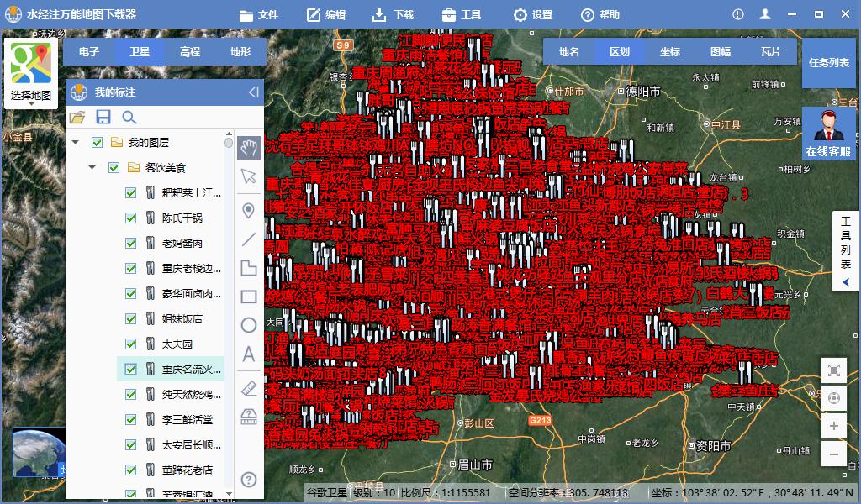
Task: Uncheck the 粑粑菜上江 marker
Action: 130,193
